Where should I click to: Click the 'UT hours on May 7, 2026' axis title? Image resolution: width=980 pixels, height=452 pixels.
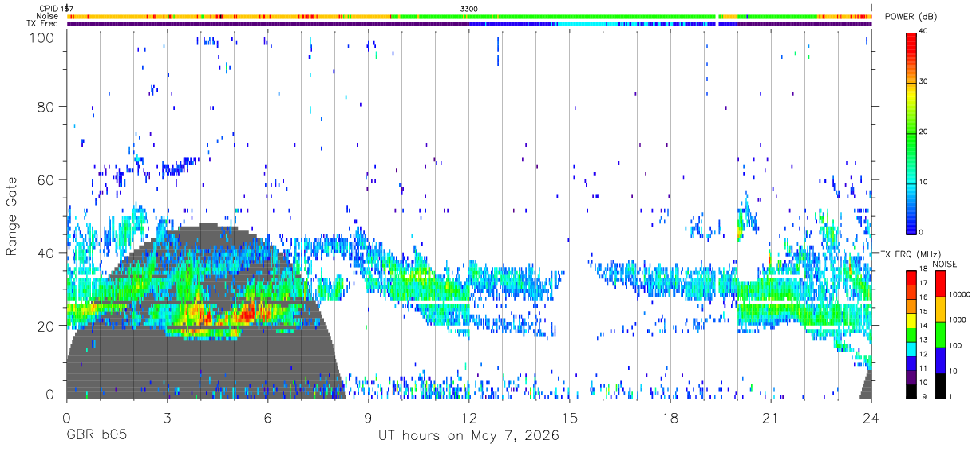click(x=468, y=436)
